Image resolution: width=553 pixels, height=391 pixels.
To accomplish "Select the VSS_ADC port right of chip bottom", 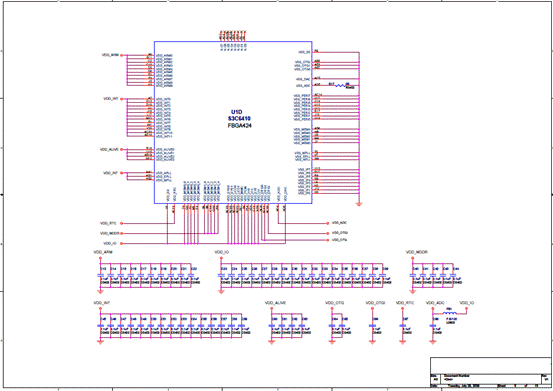I will tap(337, 223).
